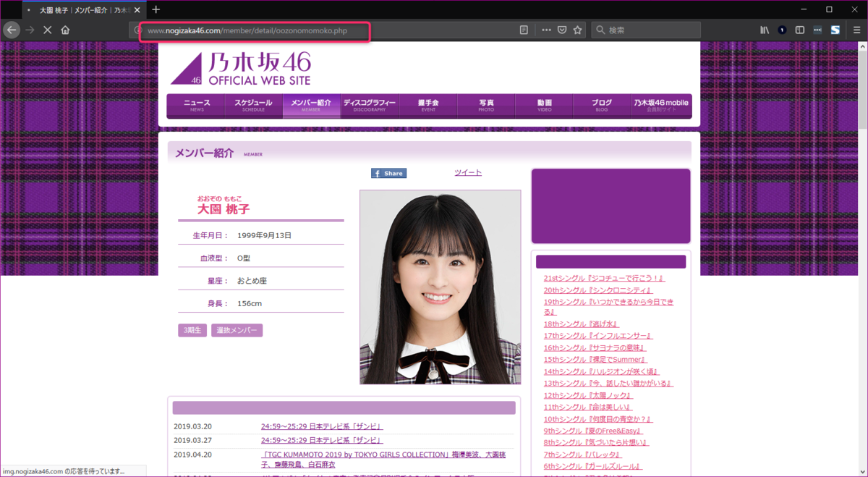Click the blue S extension icon
This screenshot has height=477, width=868.
click(835, 30)
